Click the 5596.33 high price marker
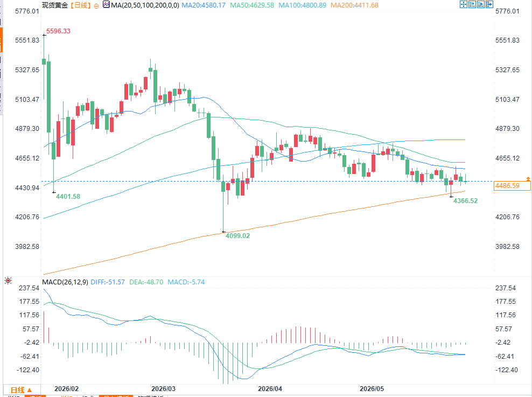 click(58, 31)
